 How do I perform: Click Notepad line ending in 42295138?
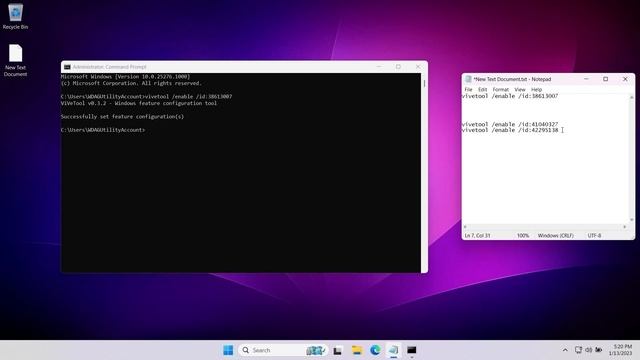click(510, 130)
